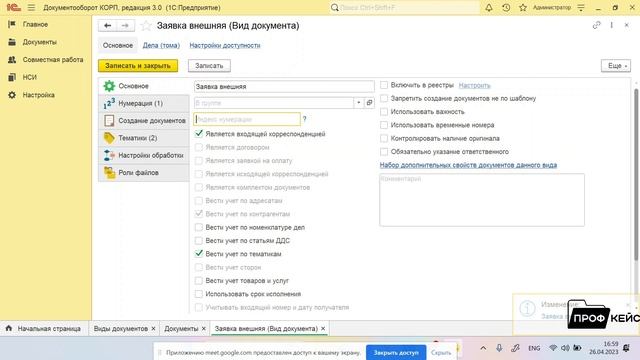Edit the name field Заявка внешняя
This screenshot has height=360, width=640.
[x=284, y=87]
